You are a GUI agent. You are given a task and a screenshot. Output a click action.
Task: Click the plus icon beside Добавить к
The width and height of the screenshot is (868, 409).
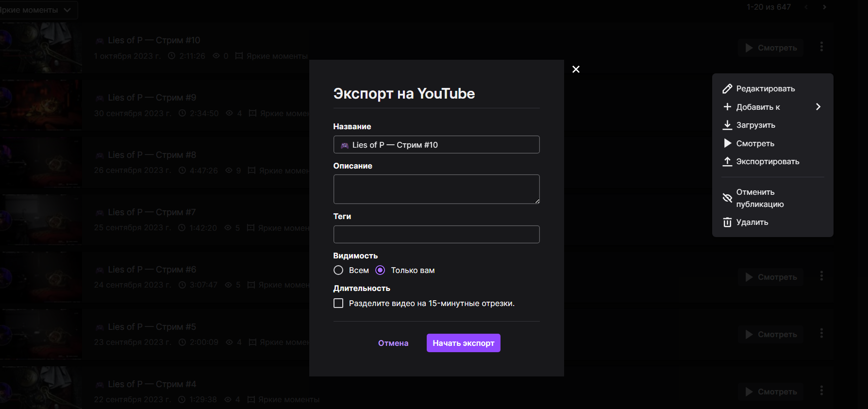727,107
